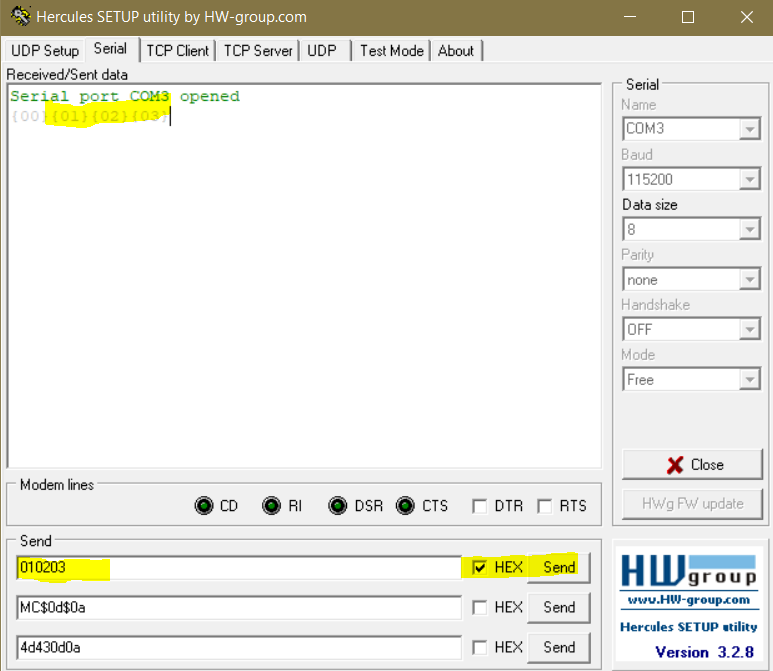Enable the RTS checkbox

pyautogui.click(x=544, y=506)
